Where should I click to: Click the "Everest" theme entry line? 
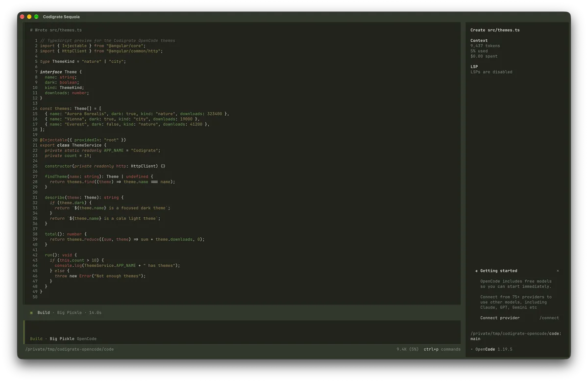click(x=127, y=124)
